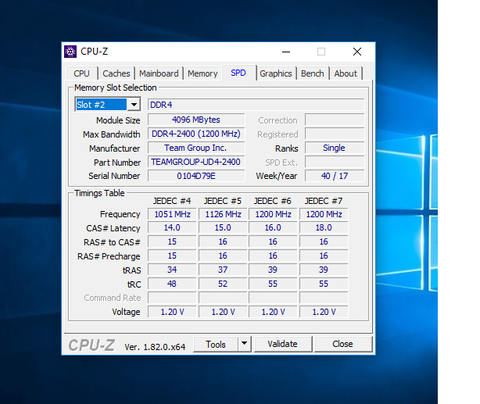Click the tRC value 52

[223, 284]
